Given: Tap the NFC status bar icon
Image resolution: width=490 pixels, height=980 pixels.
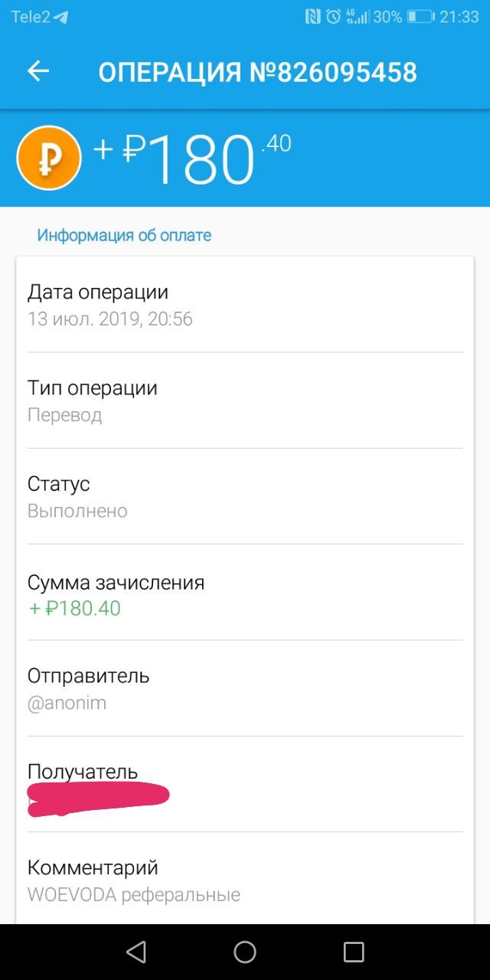Looking at the screenshot, I should [x=312, y=17].
